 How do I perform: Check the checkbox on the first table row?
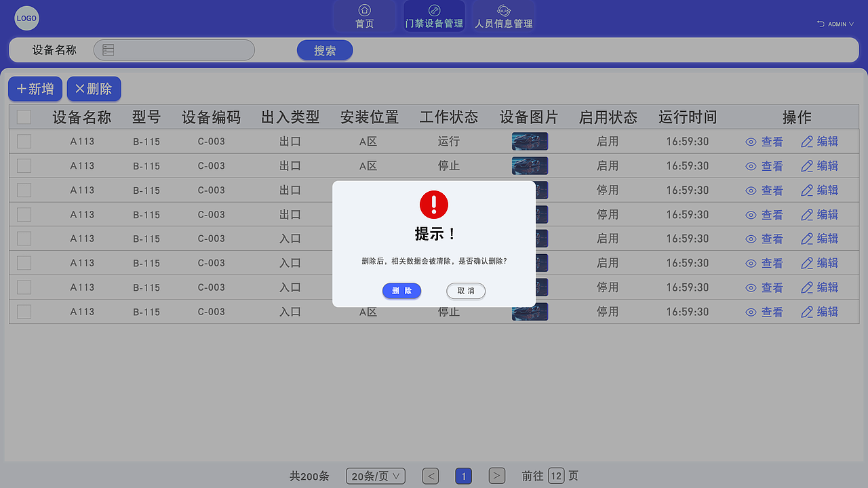click(x=24, y=141)
